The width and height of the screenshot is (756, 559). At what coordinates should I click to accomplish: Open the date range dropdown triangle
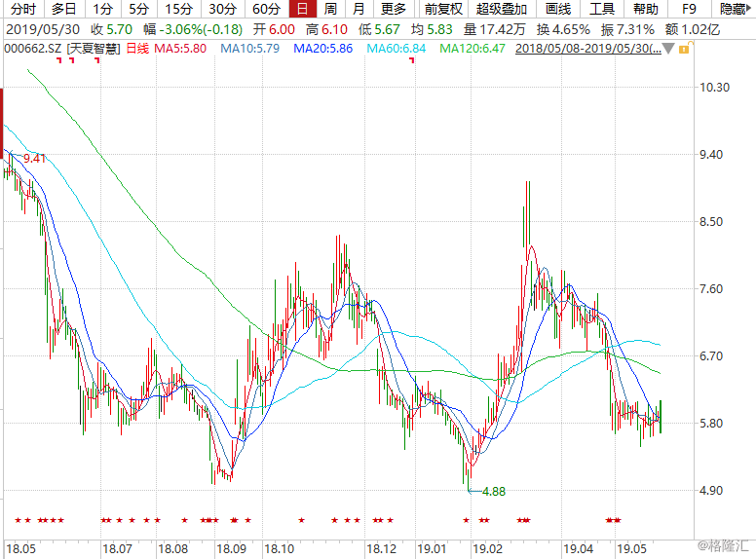click(668, 49)
